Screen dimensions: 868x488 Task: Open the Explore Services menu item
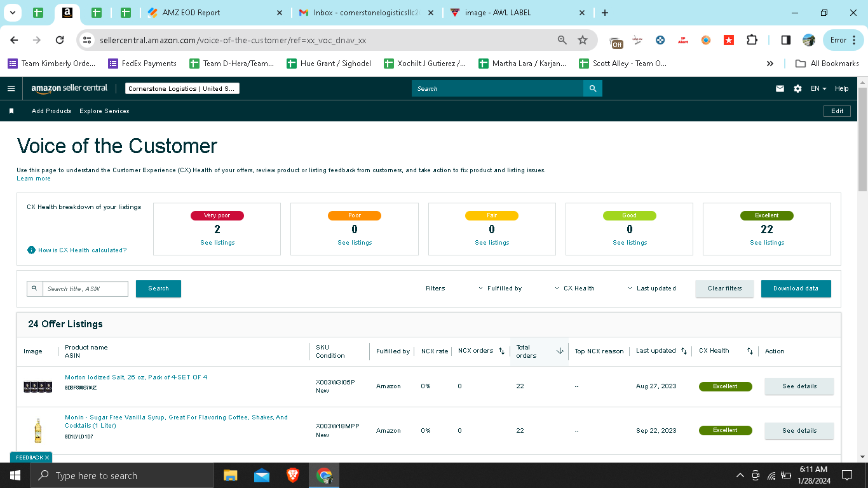pos(104,111)
